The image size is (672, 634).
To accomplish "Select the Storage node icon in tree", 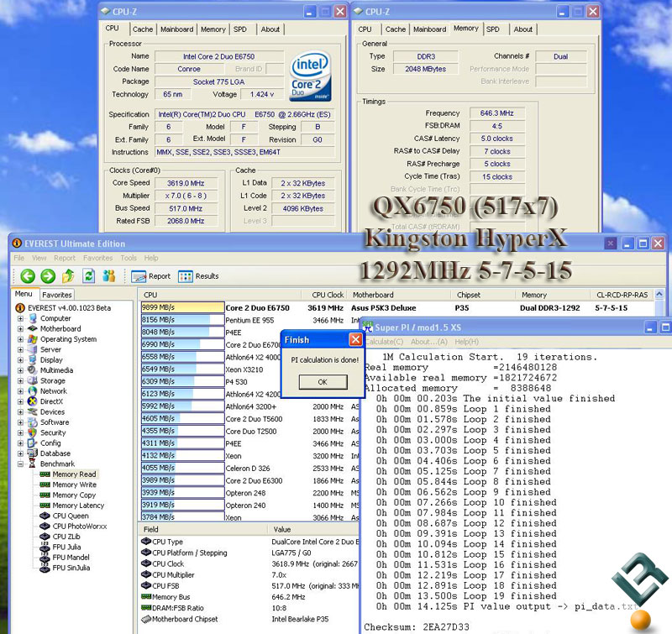I will [33, 380].
